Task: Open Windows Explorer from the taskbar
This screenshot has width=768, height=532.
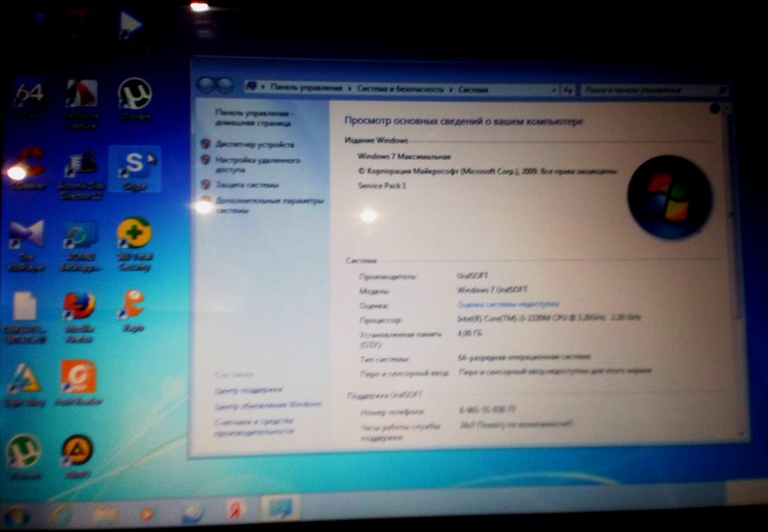Action: click(x=105, y=514)
